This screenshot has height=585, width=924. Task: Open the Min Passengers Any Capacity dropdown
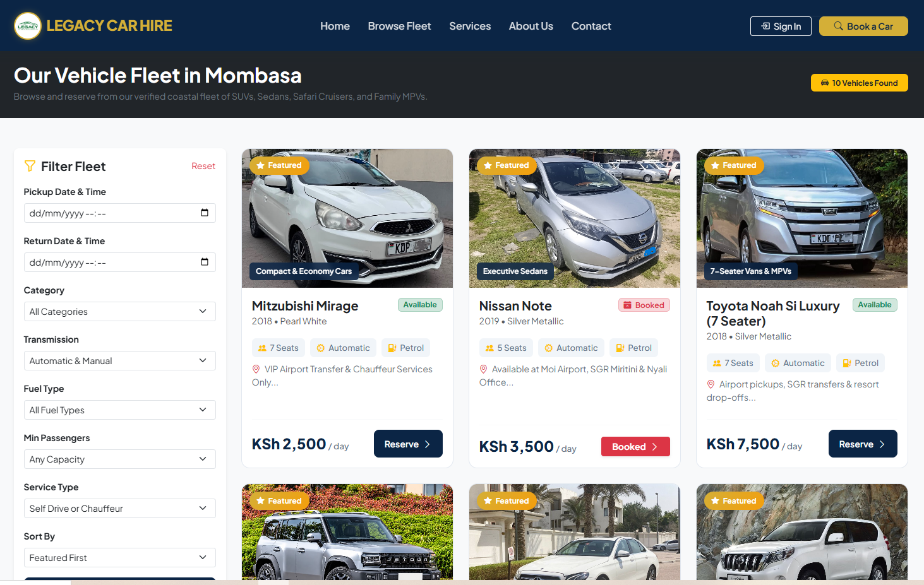click(x=120, y=459)
